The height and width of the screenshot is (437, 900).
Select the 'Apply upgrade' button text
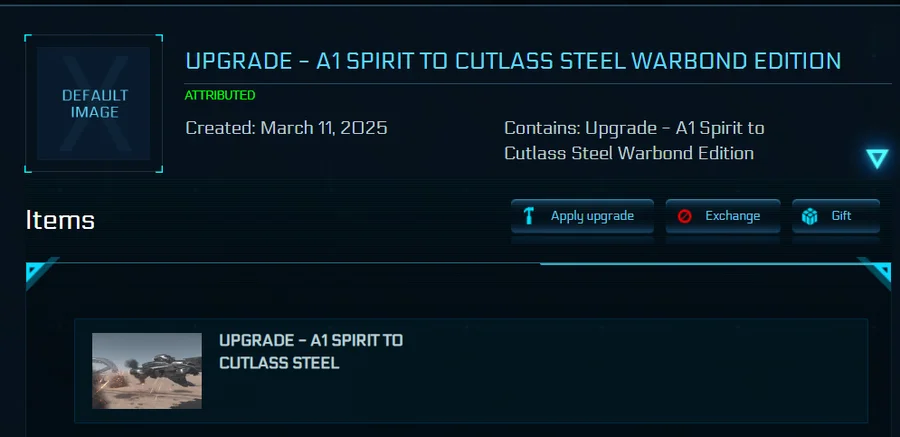pyautogui.click(x=592, y=216)
